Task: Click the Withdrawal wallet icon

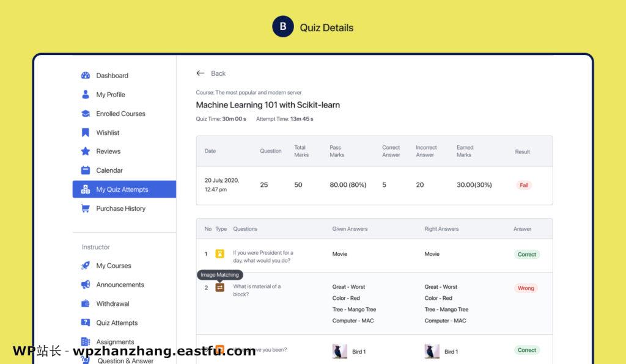Action: pos(85,304)
